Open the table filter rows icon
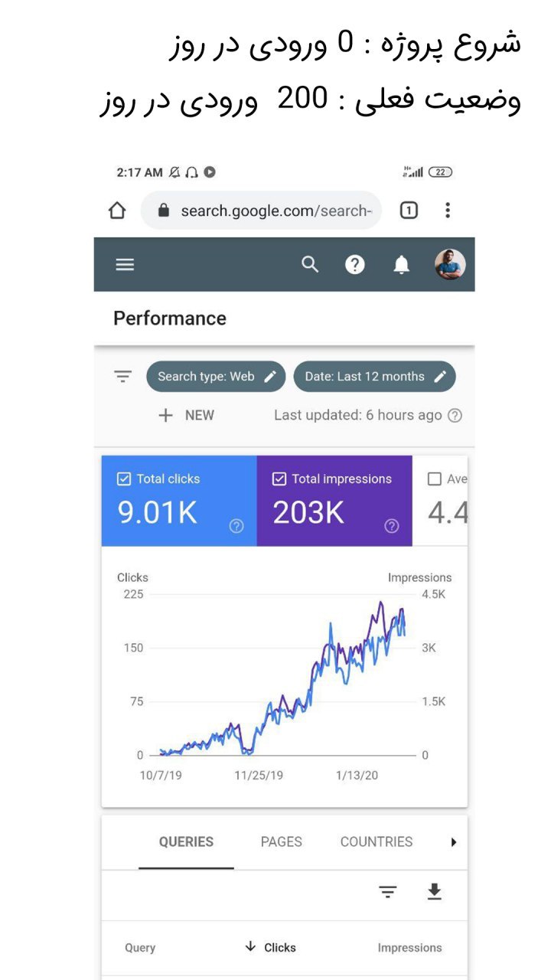 click(x=388, y=892)
